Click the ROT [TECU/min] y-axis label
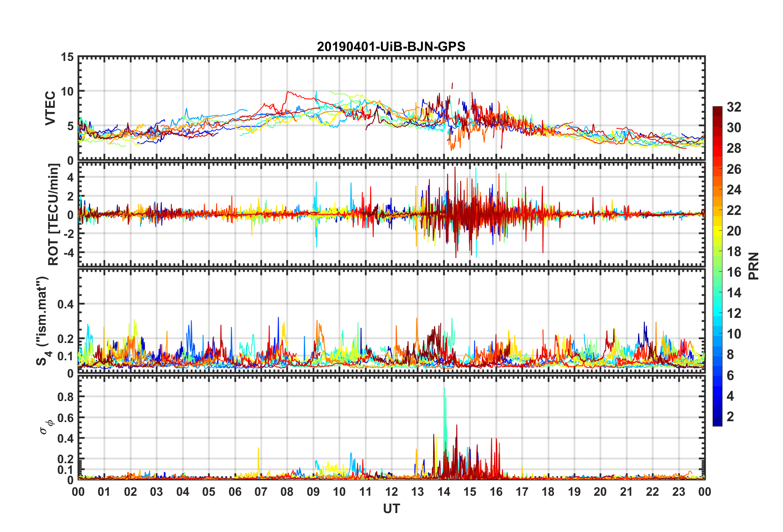Viewport: 783px width, 532px height. point(54,215)
